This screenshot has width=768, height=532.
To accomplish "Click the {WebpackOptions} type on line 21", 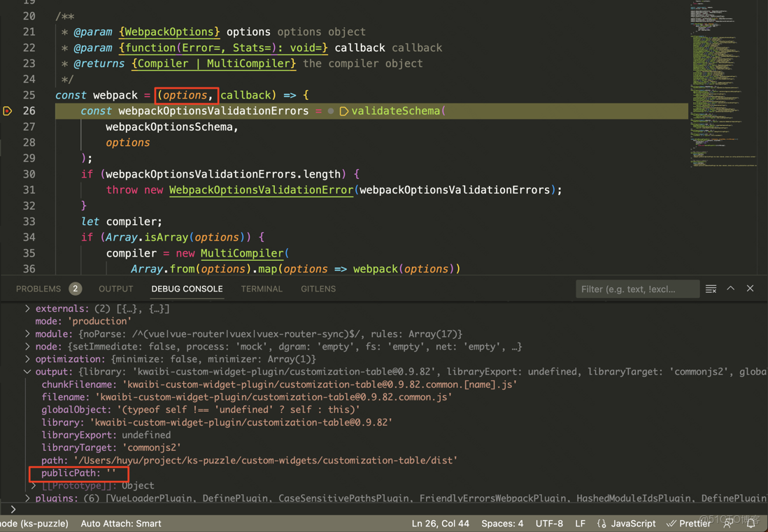I will point(169,32).
